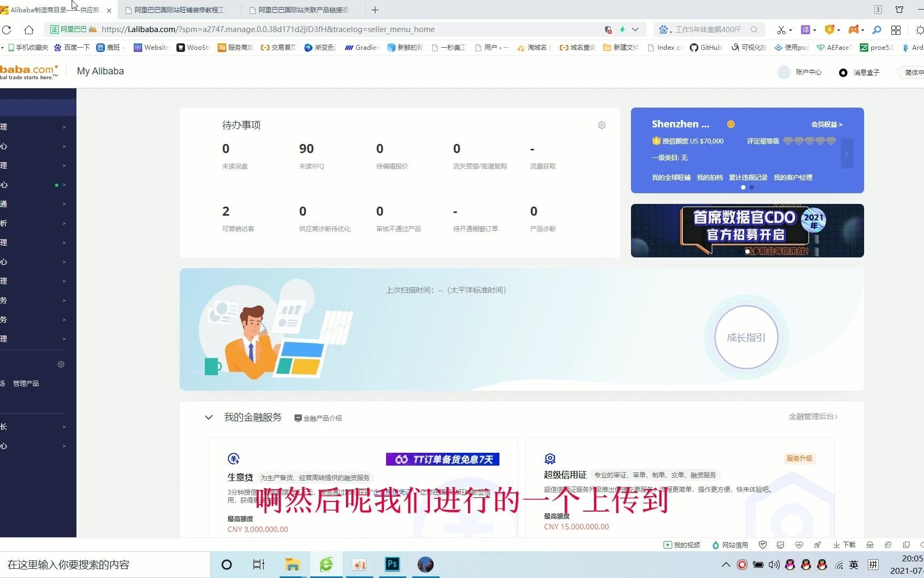Click the 生意贷 yen icon

[234, 459]
